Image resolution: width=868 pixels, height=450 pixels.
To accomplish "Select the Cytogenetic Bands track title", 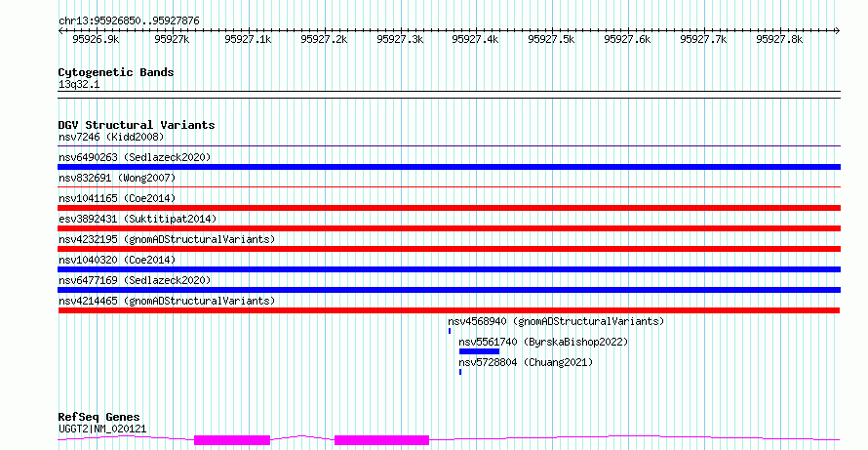I will tap(116, 72).
